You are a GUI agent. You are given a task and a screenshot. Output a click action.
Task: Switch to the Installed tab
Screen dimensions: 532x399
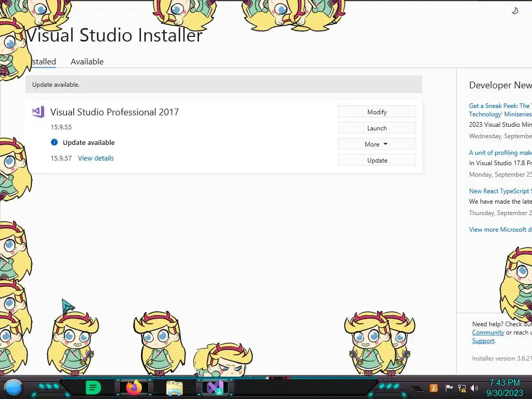pyautogui.click(x=44, y=61)
